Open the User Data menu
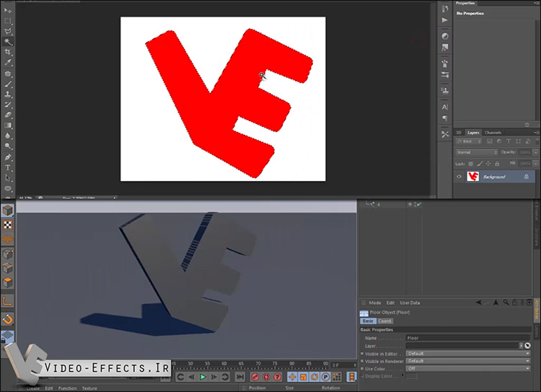 point(410,303)
